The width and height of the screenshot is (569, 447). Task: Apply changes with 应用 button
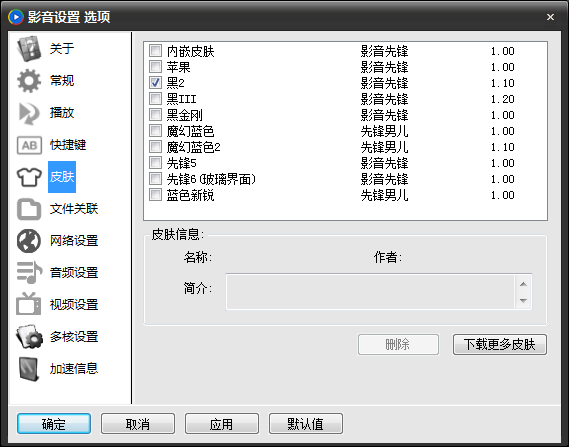tap(221, 423)
